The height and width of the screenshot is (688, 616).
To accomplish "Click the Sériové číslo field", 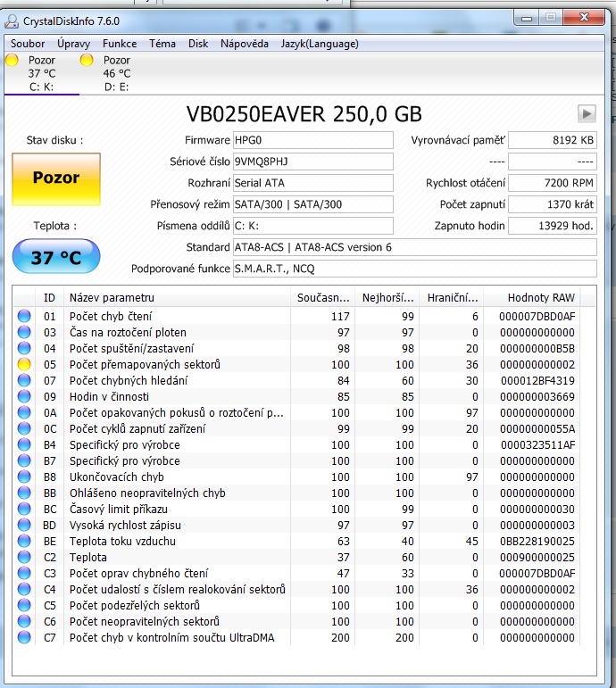I will tap(312, 162).
